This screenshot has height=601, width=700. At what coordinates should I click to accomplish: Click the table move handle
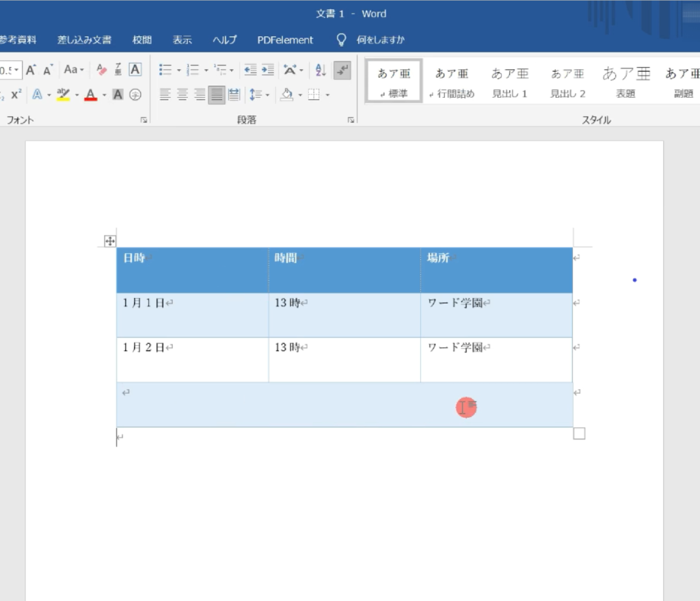(109, 241)
